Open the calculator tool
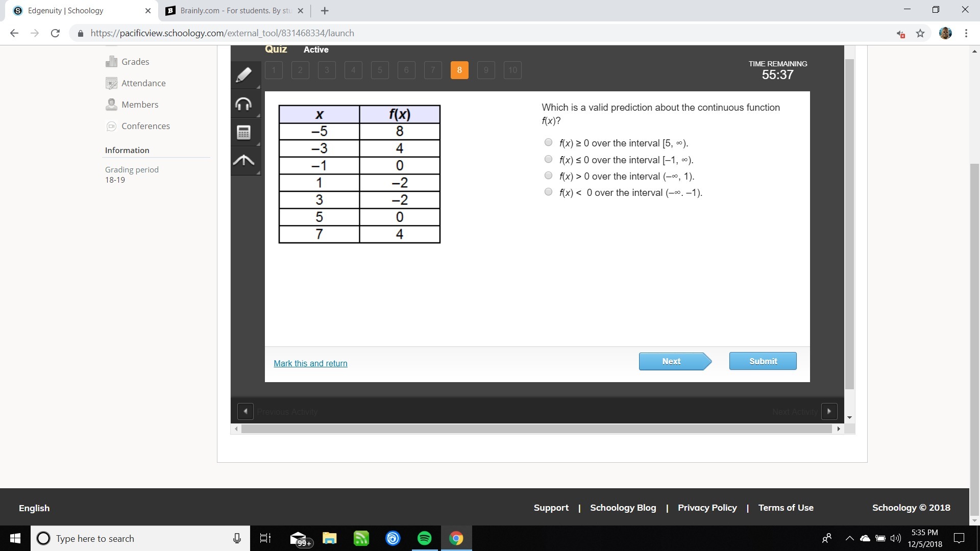This screenshot has width=980, height=551. coord(244,133)
